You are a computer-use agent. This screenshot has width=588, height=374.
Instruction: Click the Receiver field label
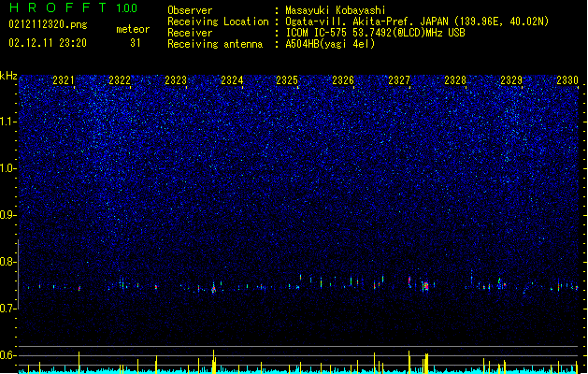[190, 33]
